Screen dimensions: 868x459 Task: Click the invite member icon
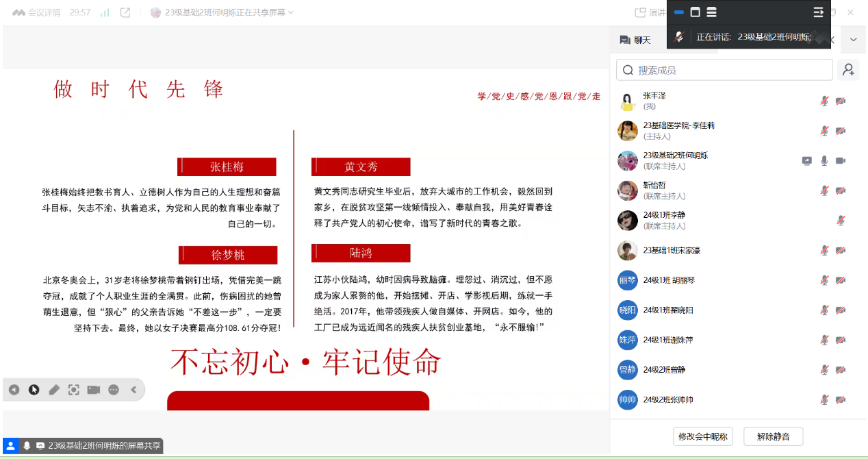click(x=849, y=70)
